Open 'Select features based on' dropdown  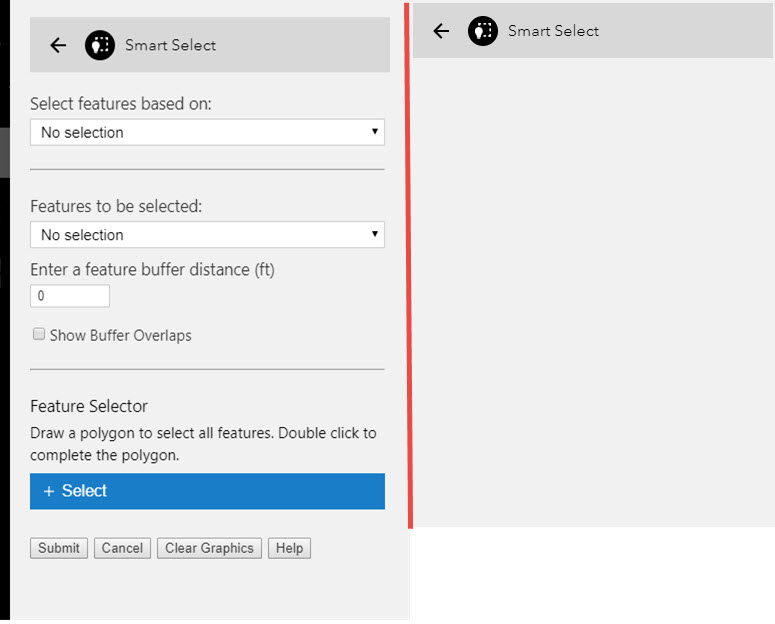tap(207, 132)
